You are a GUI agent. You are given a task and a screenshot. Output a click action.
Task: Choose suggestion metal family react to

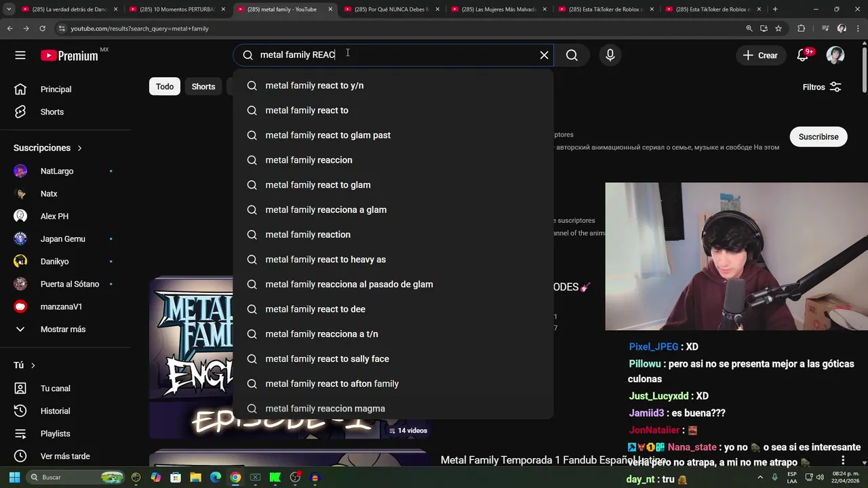coord(393,110)
